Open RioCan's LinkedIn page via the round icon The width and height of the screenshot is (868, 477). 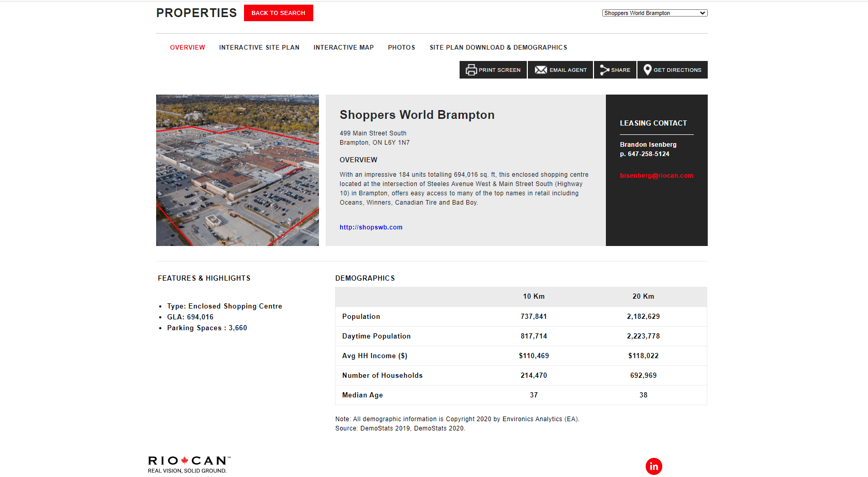(x=654, y=466)
